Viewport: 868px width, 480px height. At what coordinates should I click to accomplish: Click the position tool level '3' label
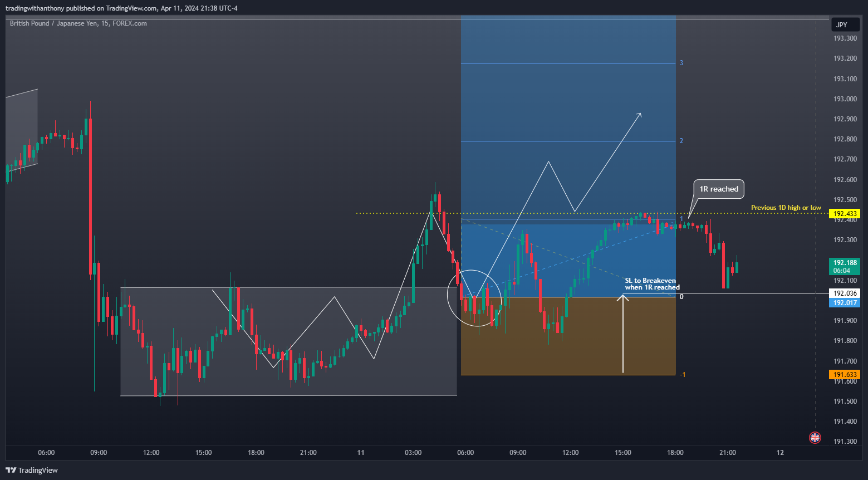(681, 63)
